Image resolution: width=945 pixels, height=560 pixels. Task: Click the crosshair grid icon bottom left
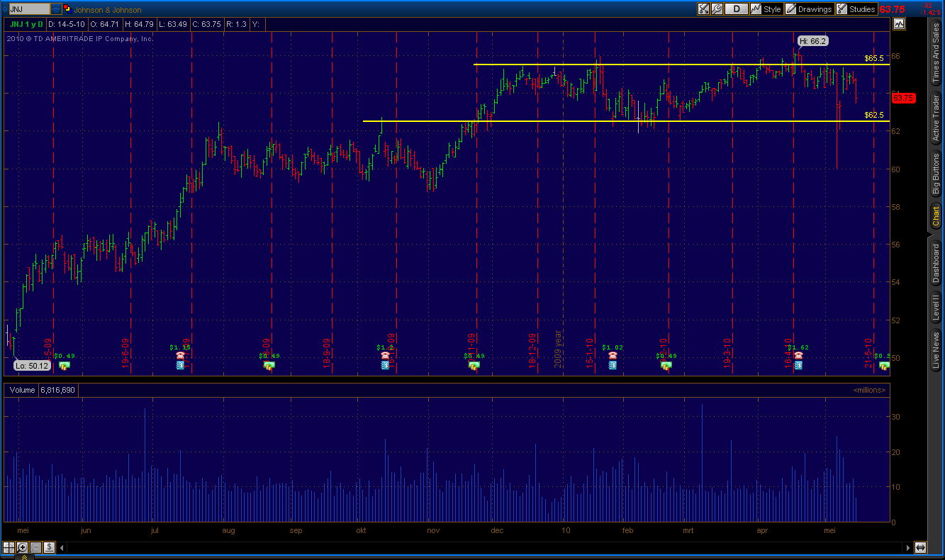[9, 547]
